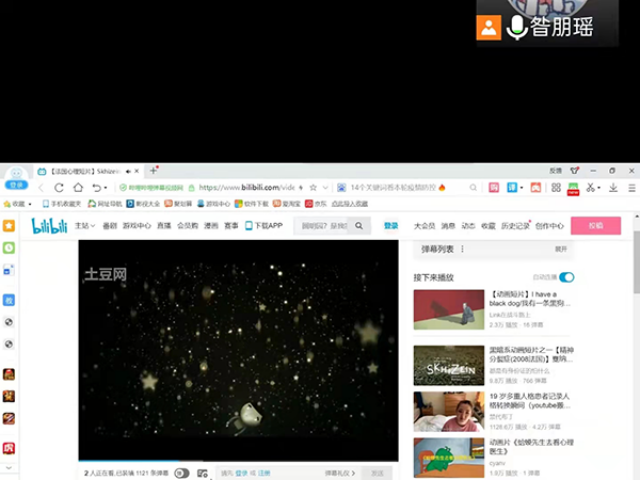Click 弹幕礼仪 etiquette link
Image resolution: width=640 pixels, height=480 pixels.
(340, 473)
